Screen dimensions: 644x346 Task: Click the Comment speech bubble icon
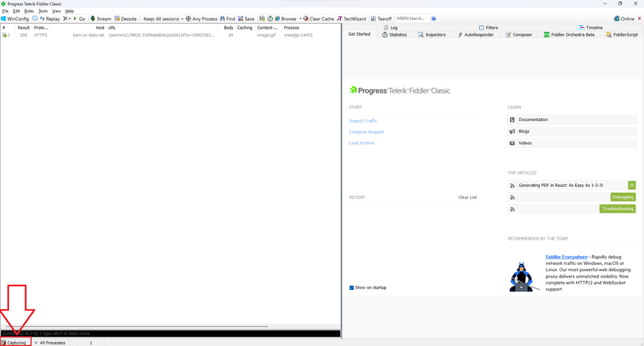[x=35, y=19]
